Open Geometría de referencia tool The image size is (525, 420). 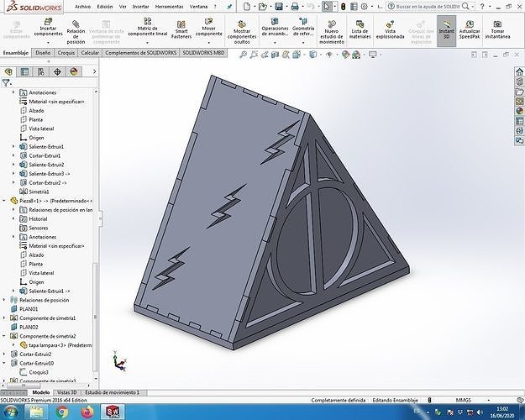pyautogui.click(x=303, y=27)
